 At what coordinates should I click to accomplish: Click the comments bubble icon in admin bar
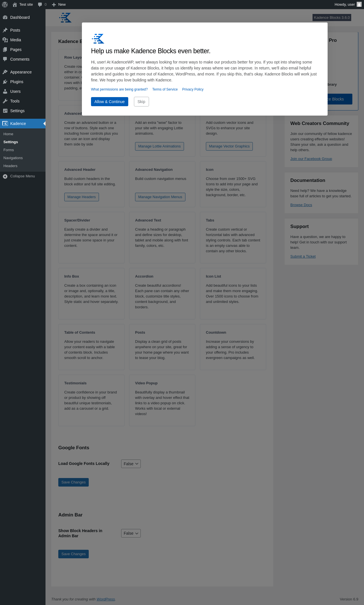coord(40,5)
